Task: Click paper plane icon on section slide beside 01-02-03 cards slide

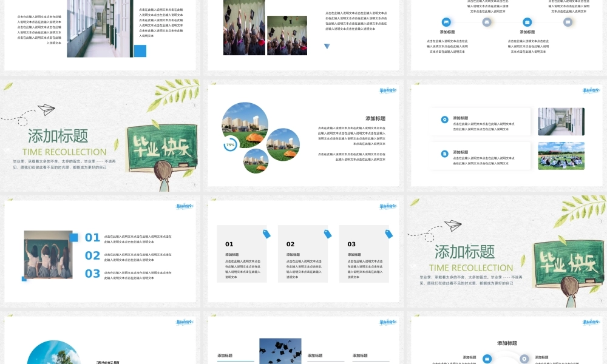Action: tap(453, 225)
